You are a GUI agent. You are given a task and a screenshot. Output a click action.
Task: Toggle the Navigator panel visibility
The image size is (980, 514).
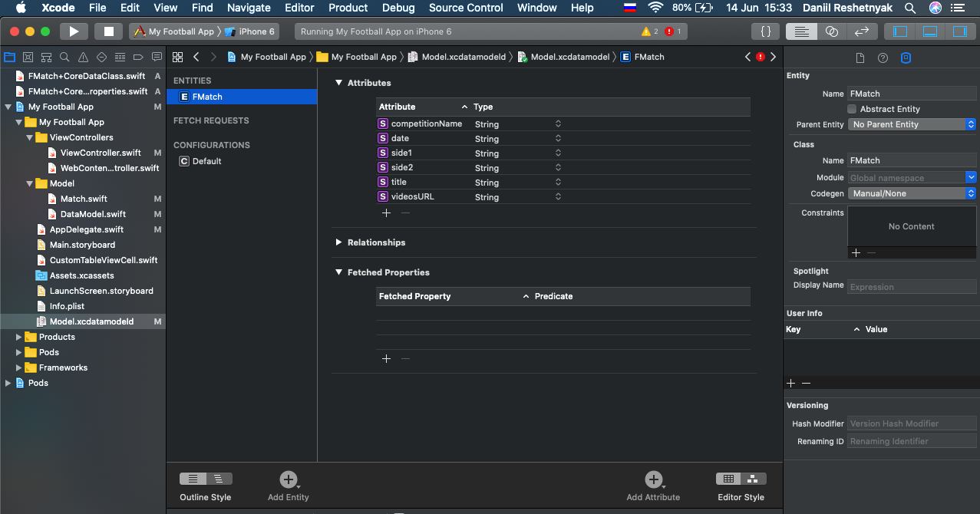click(x=900, y=31)
